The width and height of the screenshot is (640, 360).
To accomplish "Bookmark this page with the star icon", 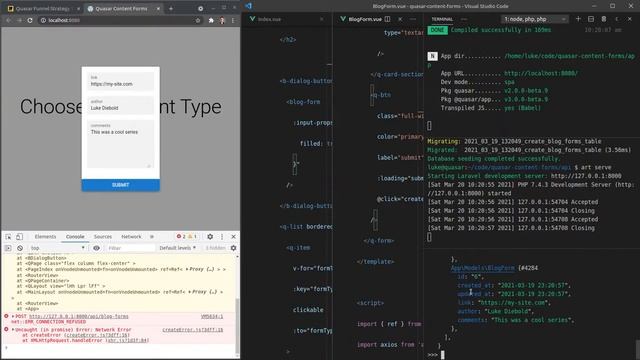I will tap(198, 20).
